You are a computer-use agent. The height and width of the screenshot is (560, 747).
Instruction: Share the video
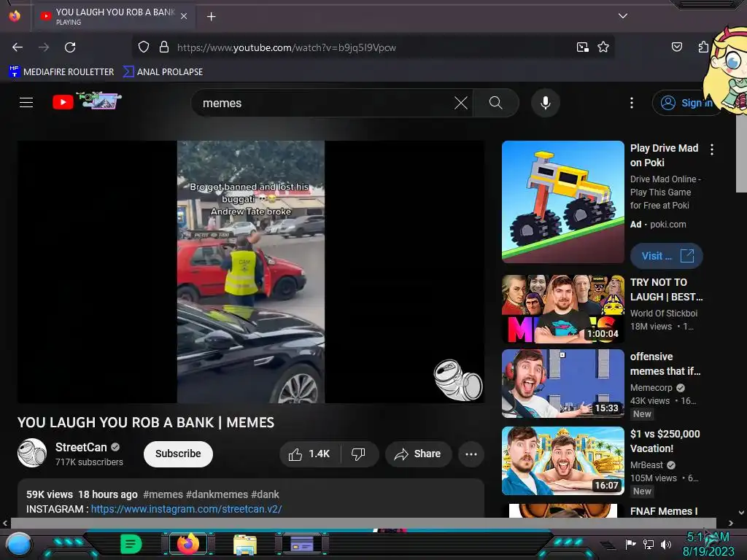click(418, 454)
